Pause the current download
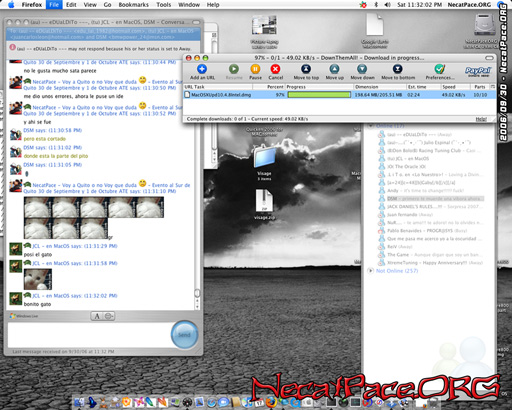This screenshot has width=512, height=410. (x=255, y=69)
